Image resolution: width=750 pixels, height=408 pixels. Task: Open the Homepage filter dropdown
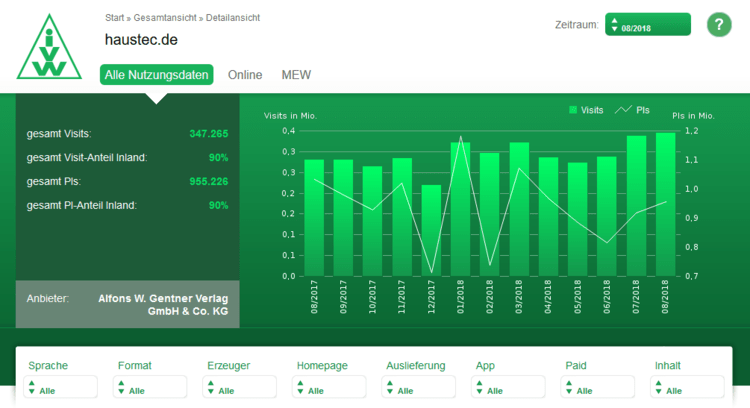pyautogui.click(x=330, y=388)
